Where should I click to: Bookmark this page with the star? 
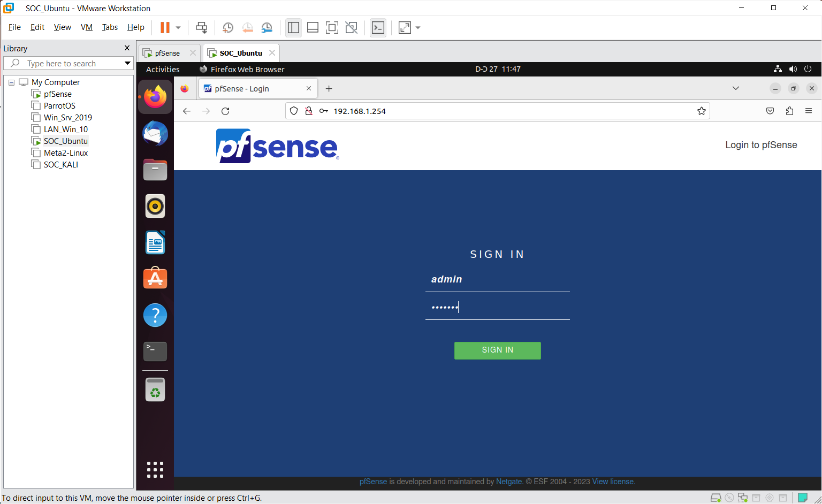701,111
